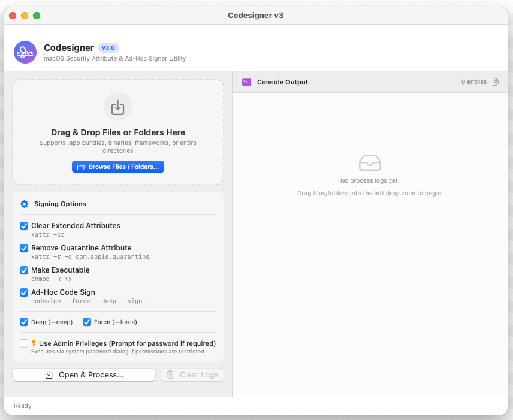Screen dimensions: 513x420
Task: Click the Clear Logs button
Action: click(192, 375)
